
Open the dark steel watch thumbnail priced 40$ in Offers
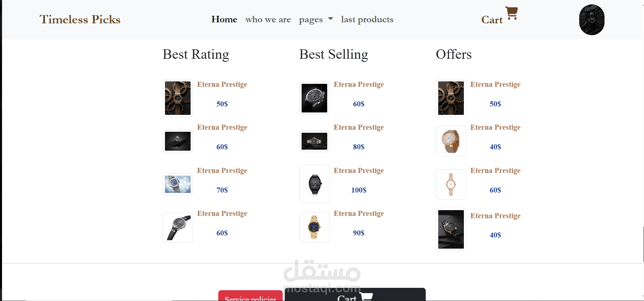451,229
